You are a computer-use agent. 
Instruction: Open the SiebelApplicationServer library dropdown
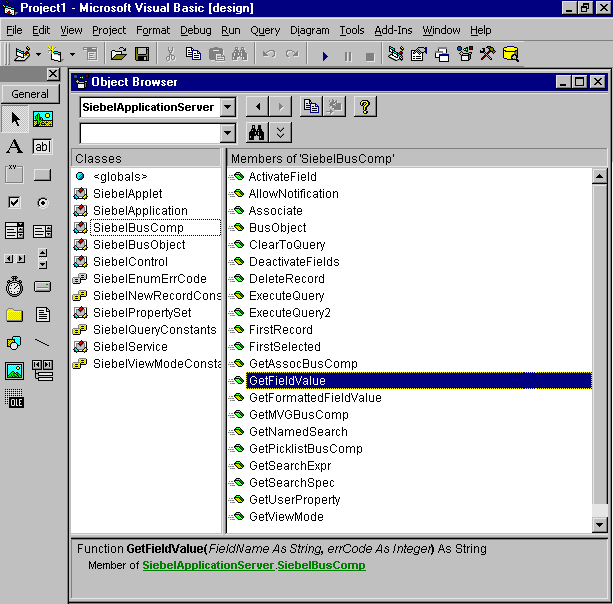[x=228, y=107]
